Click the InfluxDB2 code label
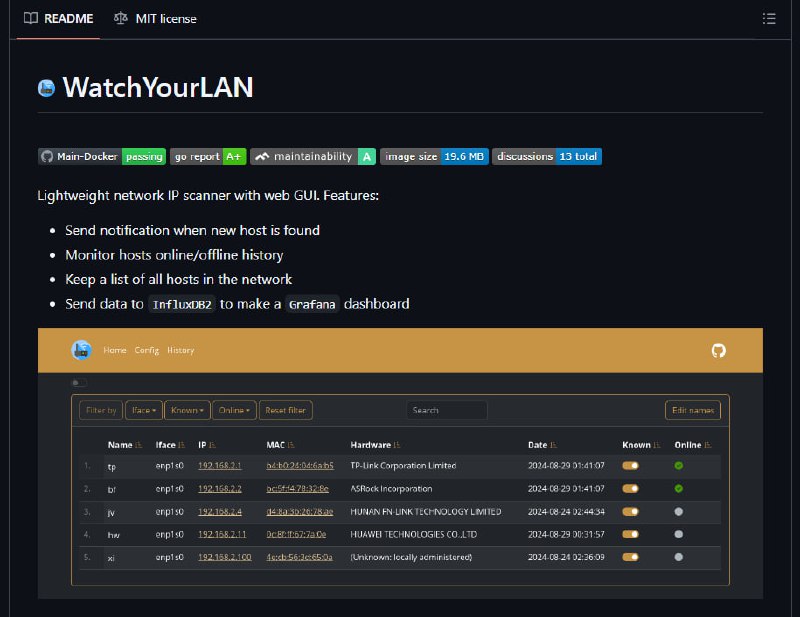The image size is (800, 617). pos(182,304)
